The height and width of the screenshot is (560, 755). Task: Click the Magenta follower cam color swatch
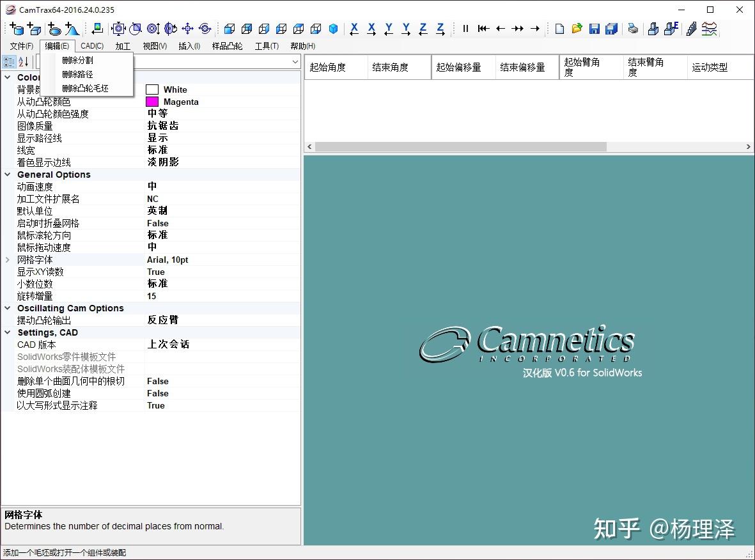pyautogui.click(x=152, y=102)
